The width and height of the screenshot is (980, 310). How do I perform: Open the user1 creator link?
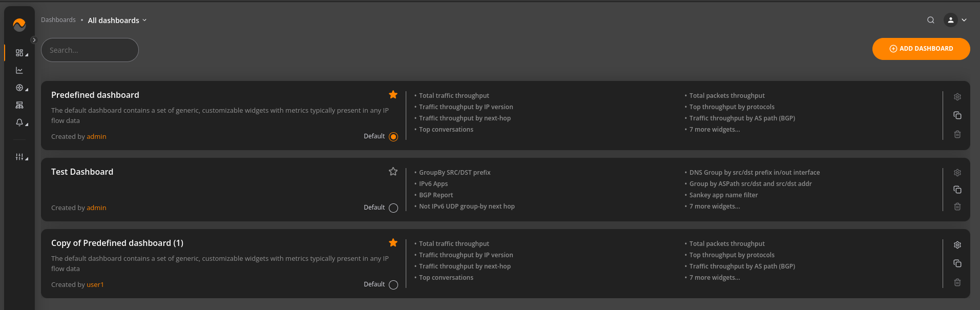click(95, 285)
